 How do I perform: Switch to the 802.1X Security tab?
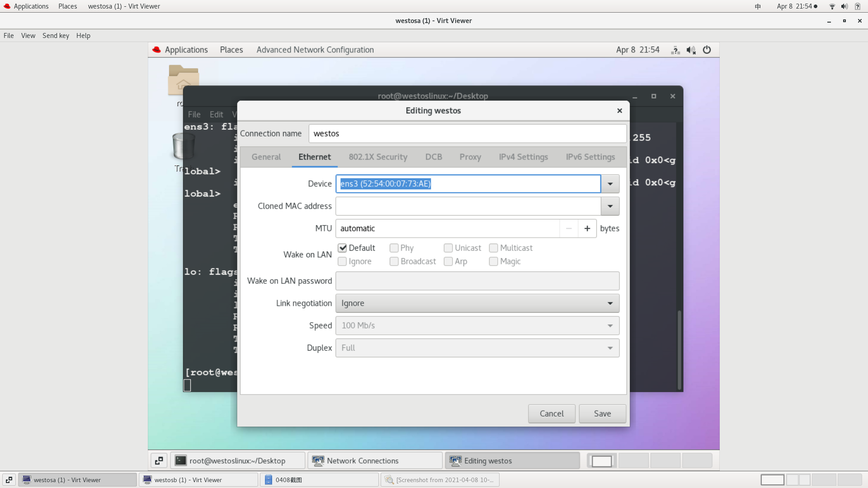(378, 157)
